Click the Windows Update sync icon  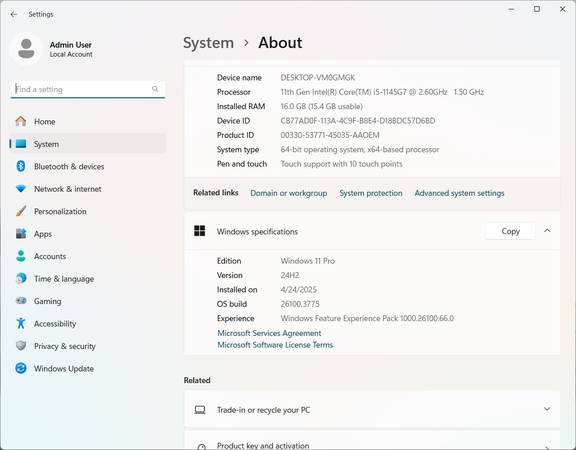pyautogui.click(x=21, y=368)
